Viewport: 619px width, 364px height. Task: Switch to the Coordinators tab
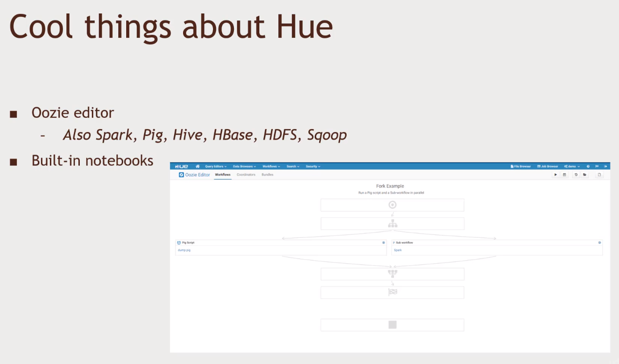point(246,175)
